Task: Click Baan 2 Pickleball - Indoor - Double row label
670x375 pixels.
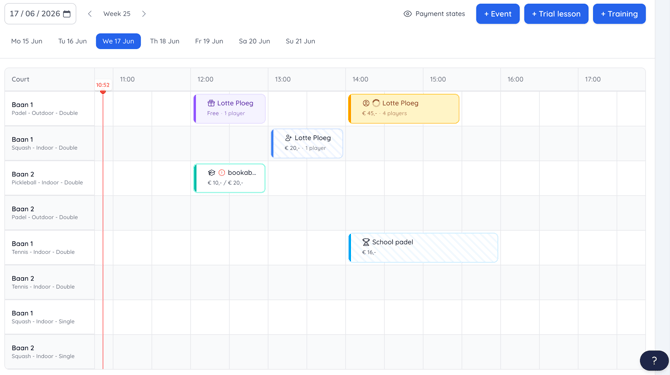Action: pos(49,178)
